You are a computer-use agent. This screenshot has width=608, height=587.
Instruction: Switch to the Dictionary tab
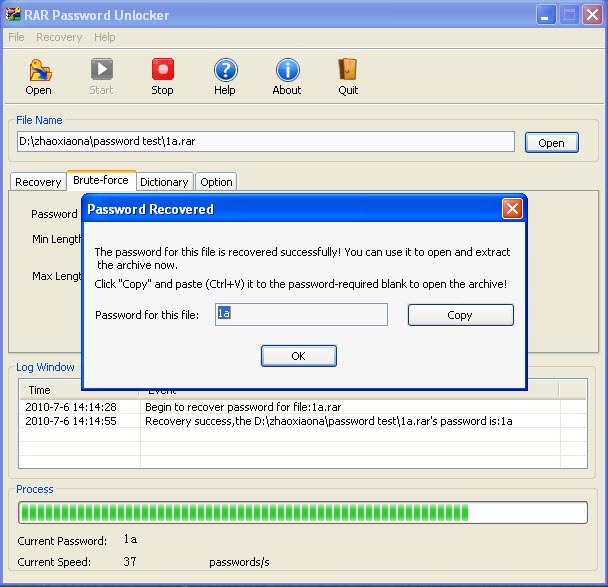point(164,182)
